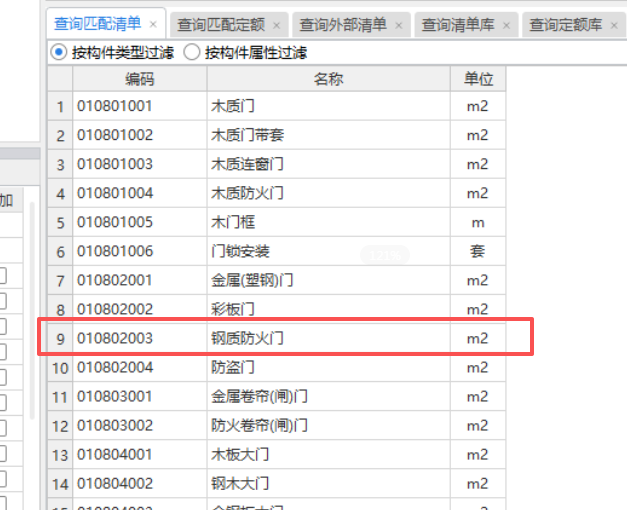
Task: Select row 木板大门
Action: point(277,454)
